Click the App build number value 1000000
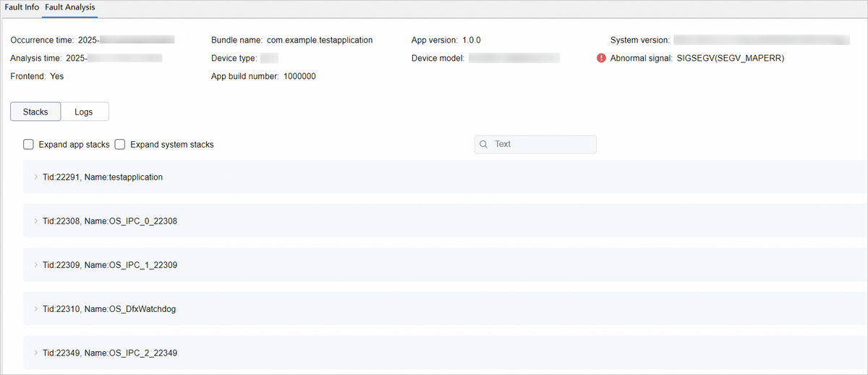This screenshot has height=375, width=868. (x=299, y=77)
